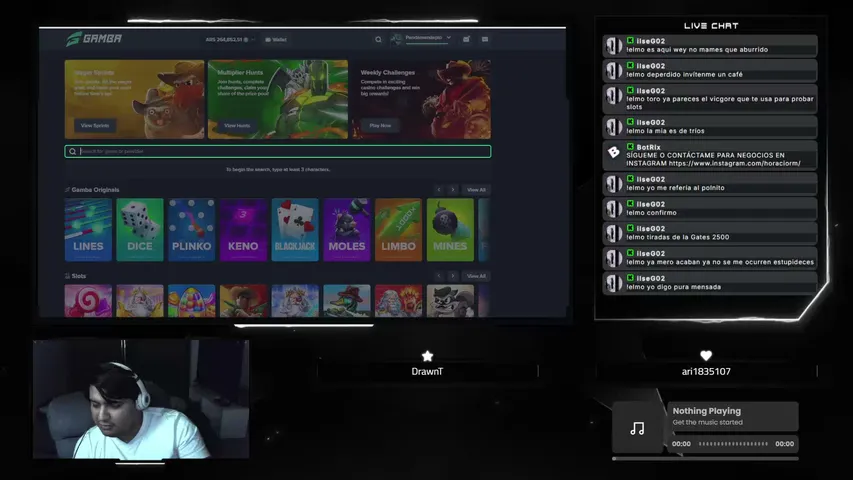Open the duck with red hat slot

point(347,300)
